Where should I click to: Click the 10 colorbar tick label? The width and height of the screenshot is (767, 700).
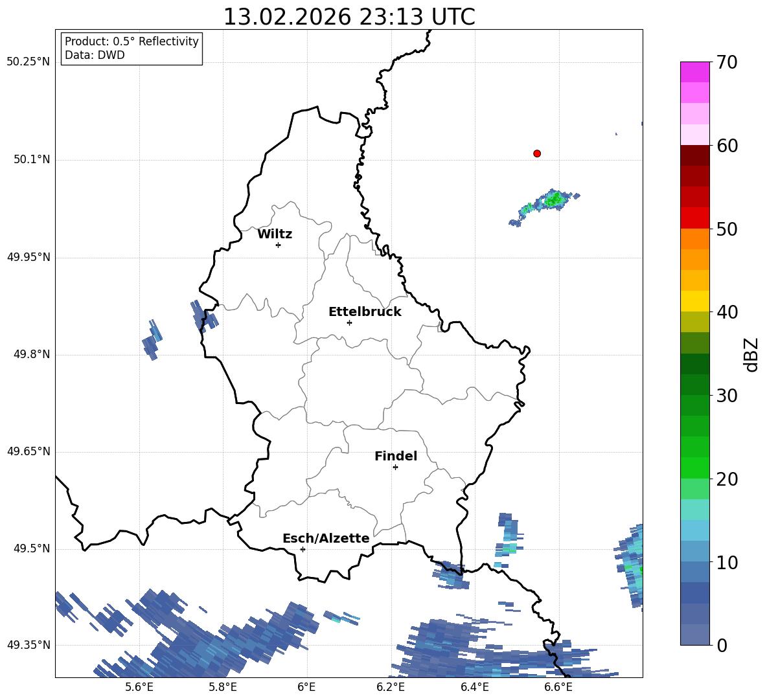(727, 562)
